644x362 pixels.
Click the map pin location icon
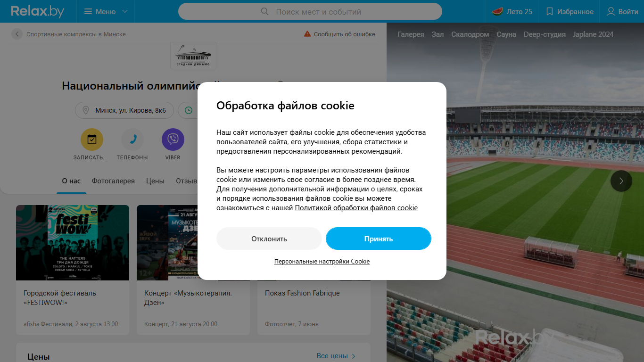86,110
